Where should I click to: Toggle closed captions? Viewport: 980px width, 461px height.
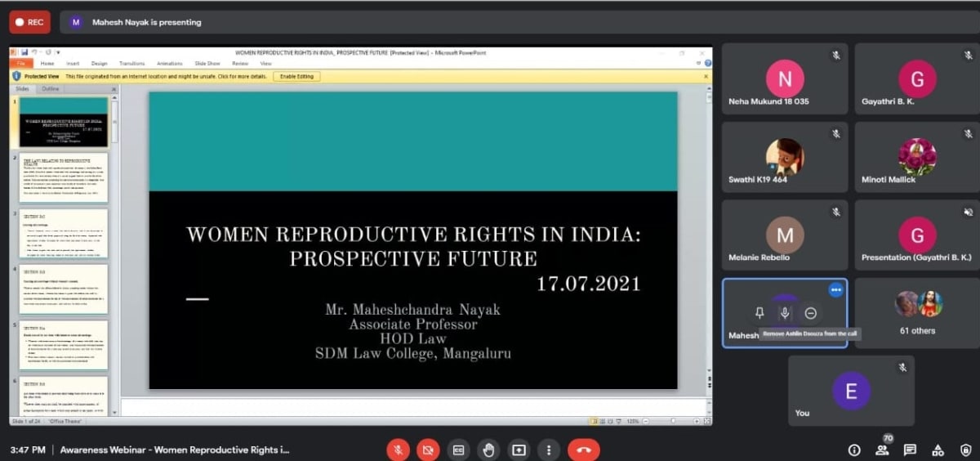[x=459, y=450]
